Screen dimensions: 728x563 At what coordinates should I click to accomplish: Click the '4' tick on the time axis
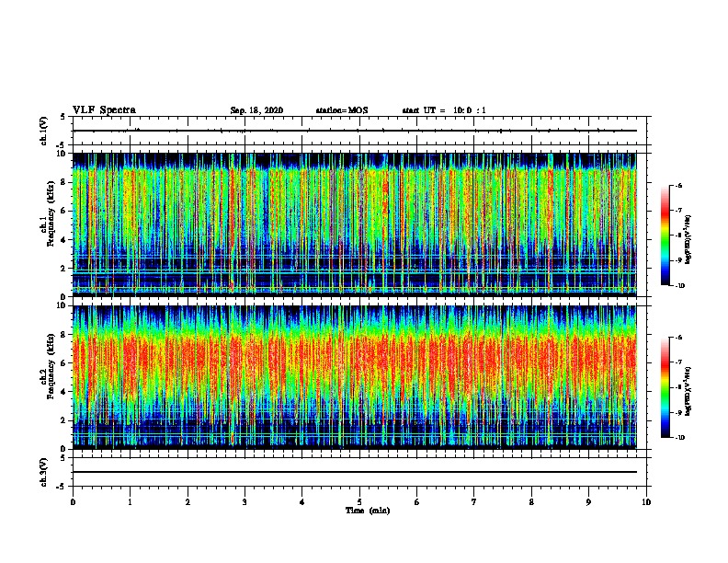tap(301, 502)
